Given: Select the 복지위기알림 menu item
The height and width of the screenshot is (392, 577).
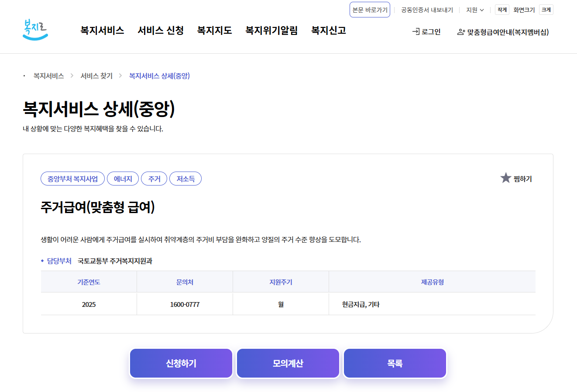Looking at the screenshot, I should (271, 30).
